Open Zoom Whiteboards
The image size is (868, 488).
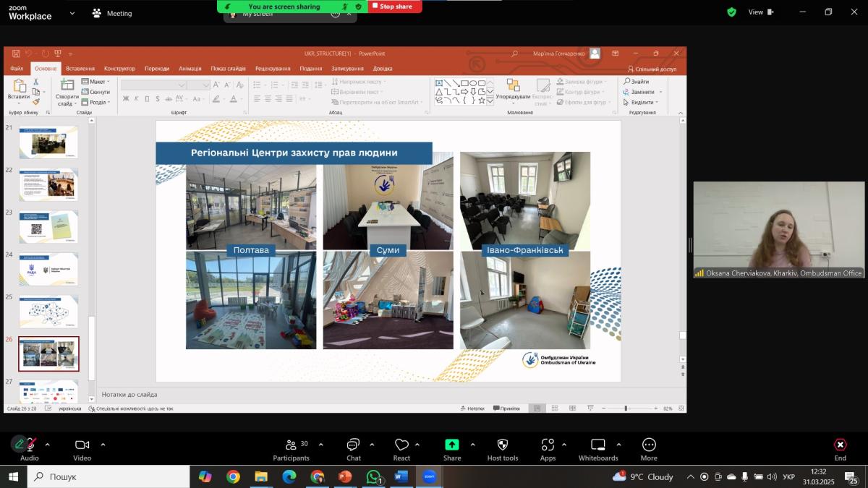tap(598, 448)
